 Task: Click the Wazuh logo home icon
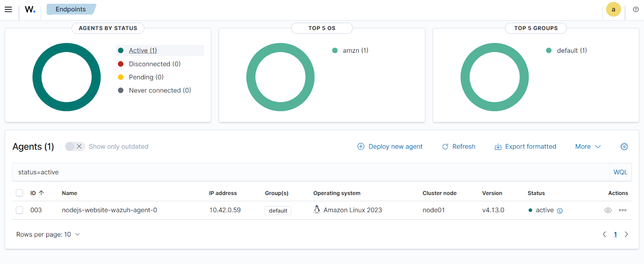[x=30, y=9]
